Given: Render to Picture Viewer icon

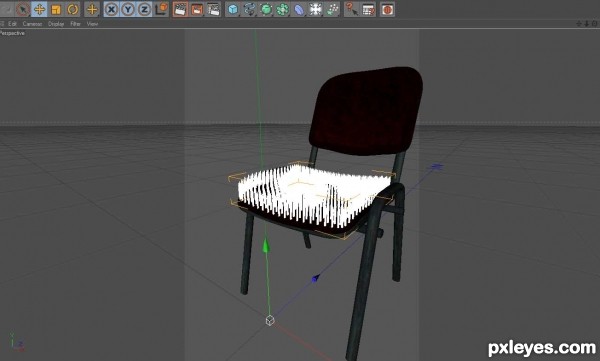Looking at the screenshot, I should tap(197, 9).
